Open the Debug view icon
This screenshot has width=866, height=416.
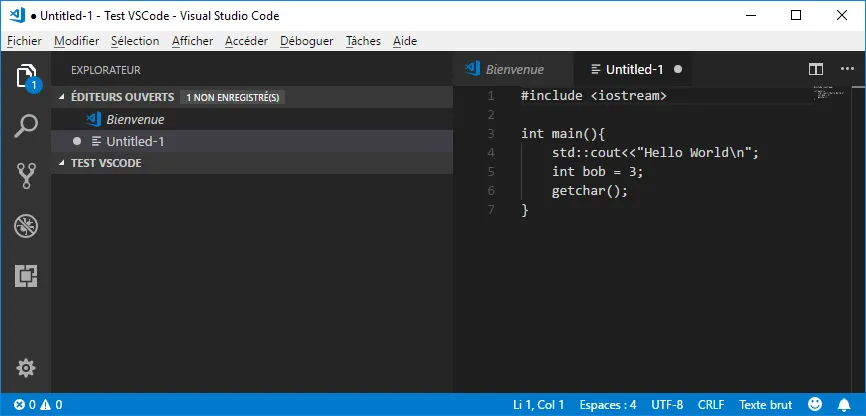tap(26, 226)
